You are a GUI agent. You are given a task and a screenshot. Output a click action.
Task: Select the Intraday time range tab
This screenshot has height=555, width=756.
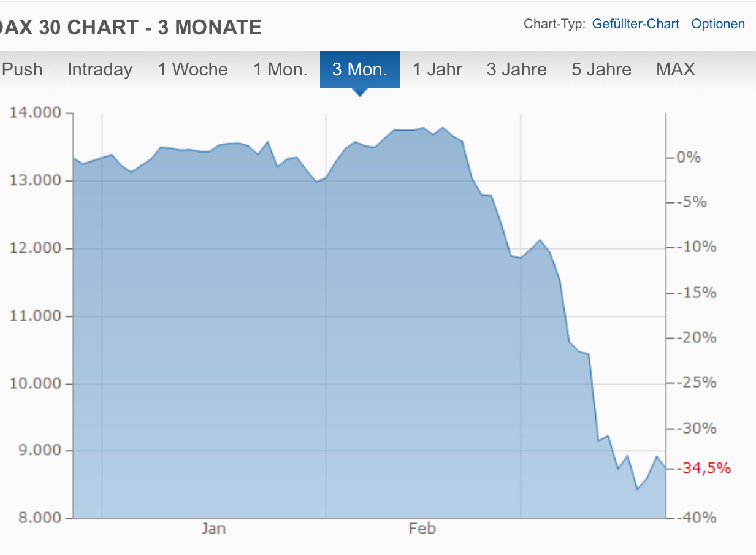click(99, 69)
